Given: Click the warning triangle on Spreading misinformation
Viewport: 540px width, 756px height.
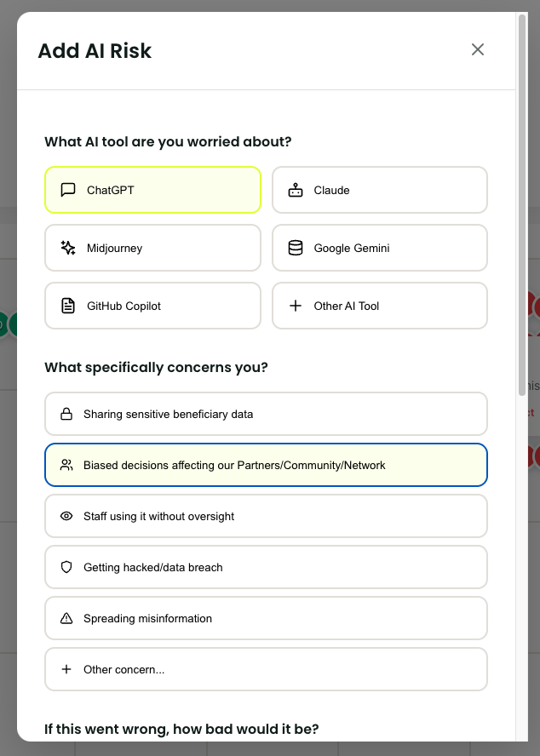Looking at the screenshot, I should [66, 618].
